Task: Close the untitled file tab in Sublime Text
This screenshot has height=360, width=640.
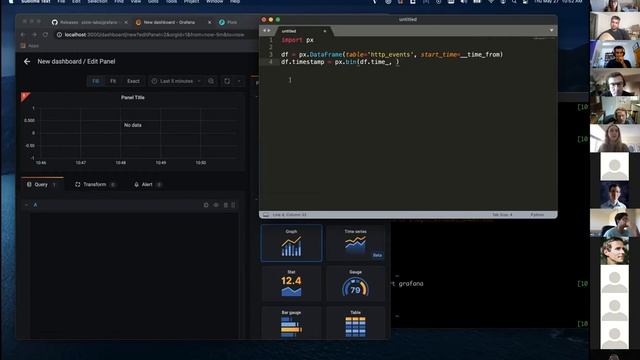Action: [x=325, y=31]
